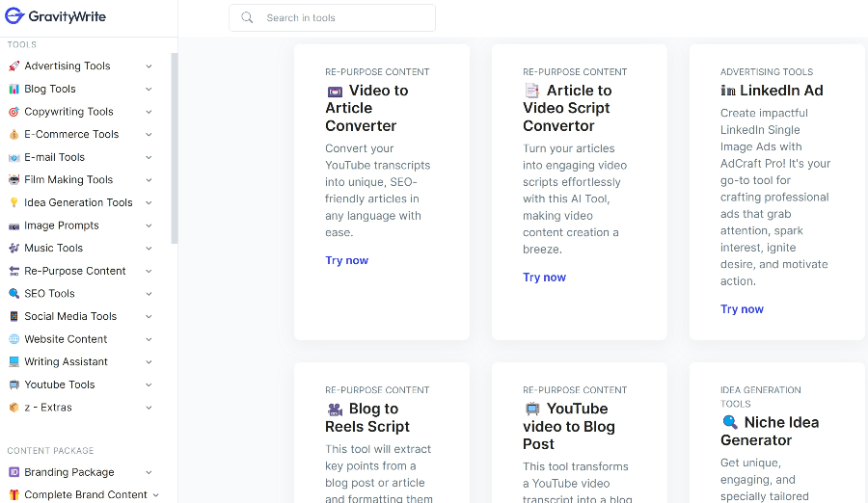
Task: Expand the Branding Package chevron
Action: click(x=149, y=473)
